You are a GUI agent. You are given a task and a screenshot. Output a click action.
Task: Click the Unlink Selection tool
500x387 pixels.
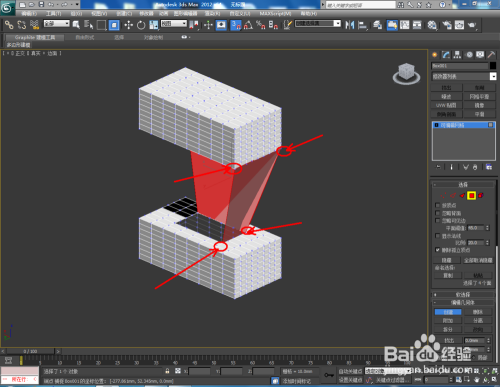[22, 25]
